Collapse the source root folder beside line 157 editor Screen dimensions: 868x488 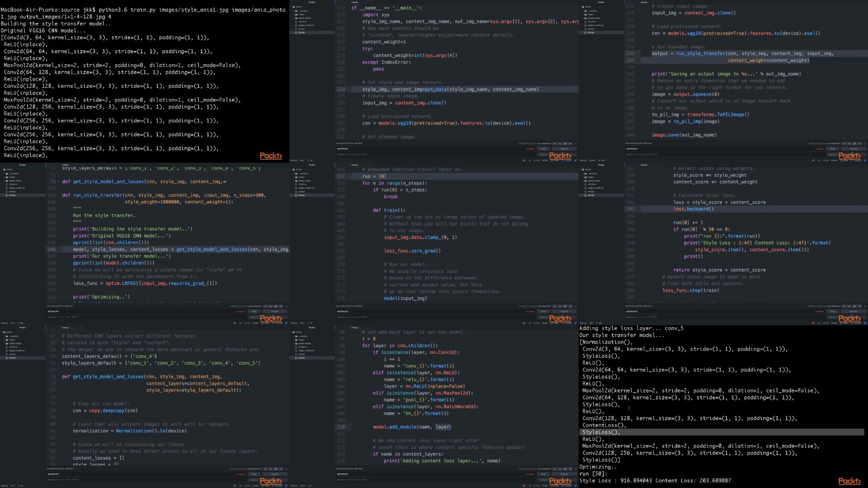pyautogui.click(x=292, y=169)
